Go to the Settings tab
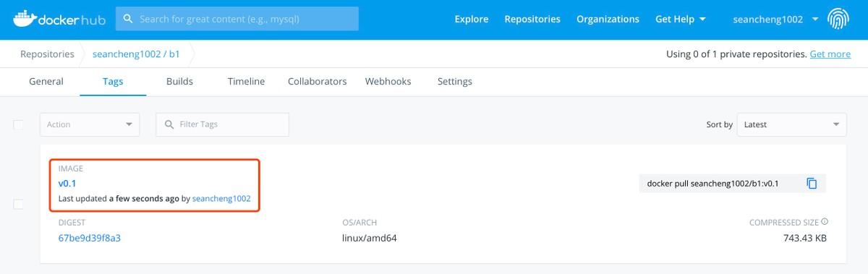 [454, 82]
